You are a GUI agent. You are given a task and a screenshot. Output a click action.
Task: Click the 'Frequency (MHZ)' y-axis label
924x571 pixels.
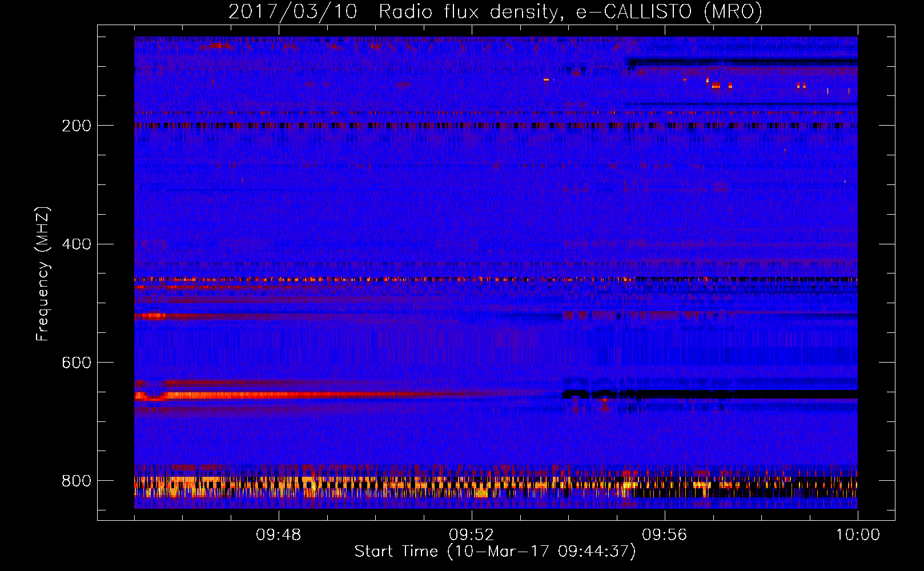(x=43, y=274)
